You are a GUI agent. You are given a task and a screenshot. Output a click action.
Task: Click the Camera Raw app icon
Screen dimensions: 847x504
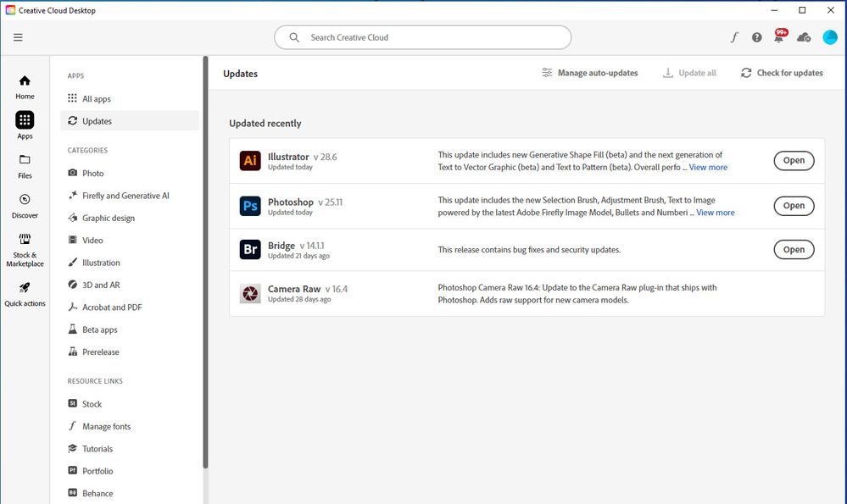[x=250, y=294]
